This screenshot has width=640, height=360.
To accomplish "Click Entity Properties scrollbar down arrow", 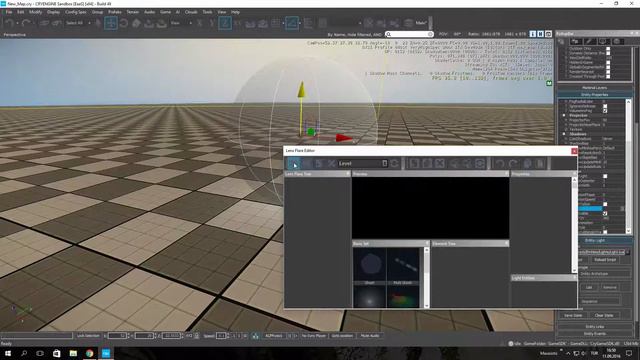I will (x=628, y=231).
